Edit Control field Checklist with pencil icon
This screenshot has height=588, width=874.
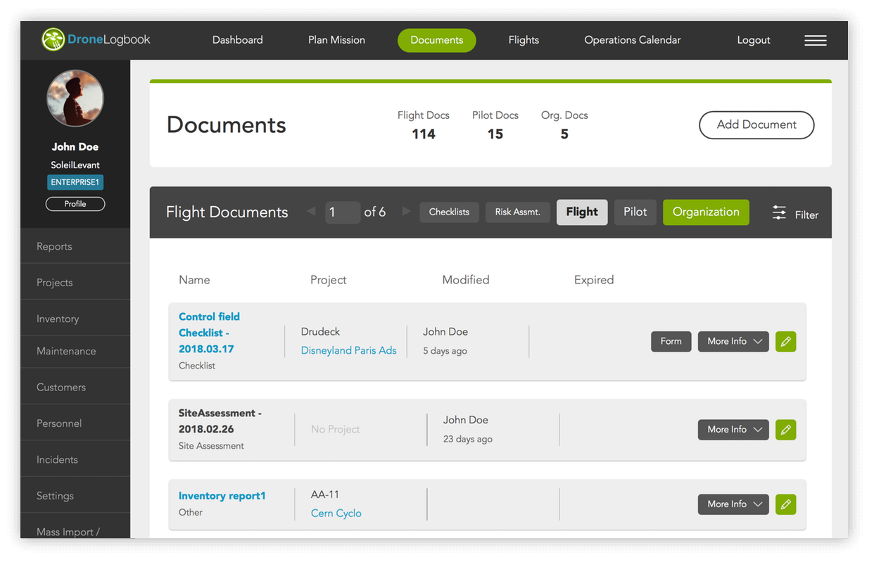coord(785,342)
